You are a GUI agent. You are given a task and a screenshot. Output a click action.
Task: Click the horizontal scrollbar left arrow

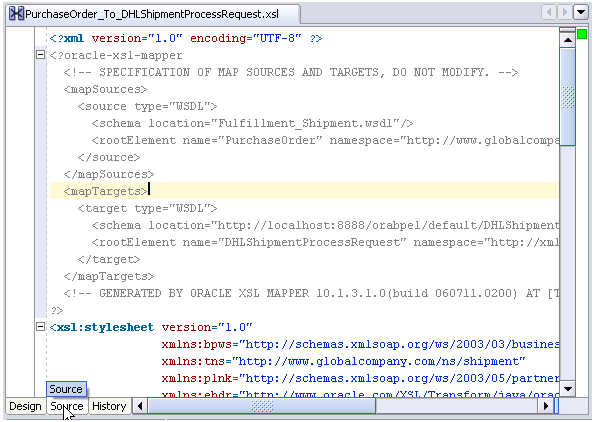pyautogui.click(x=140, y=406)
